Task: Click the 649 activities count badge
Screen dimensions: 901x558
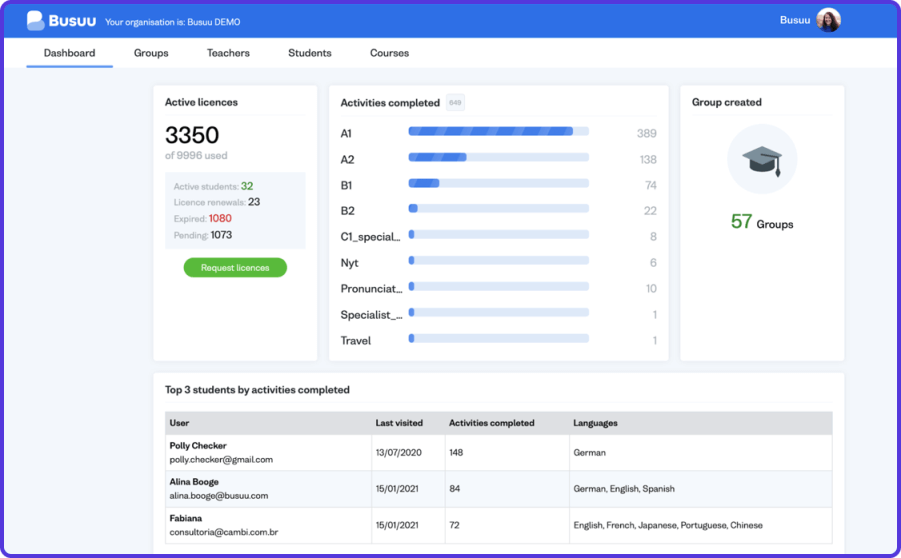Action: click(x=455, y=102)
